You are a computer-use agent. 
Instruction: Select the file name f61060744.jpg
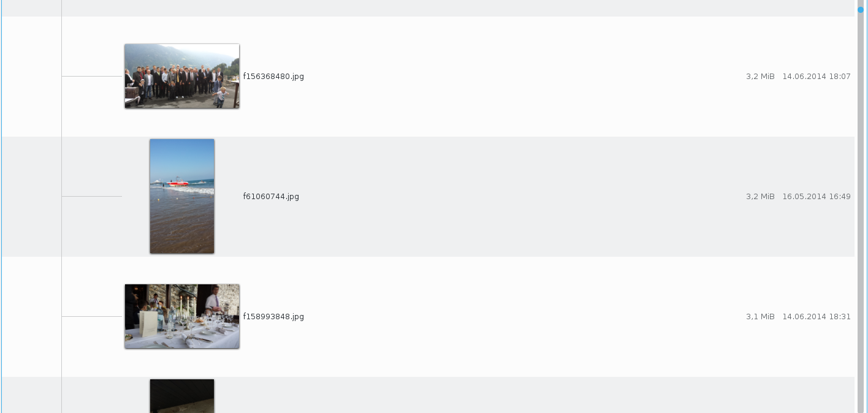tap(271, 197)
